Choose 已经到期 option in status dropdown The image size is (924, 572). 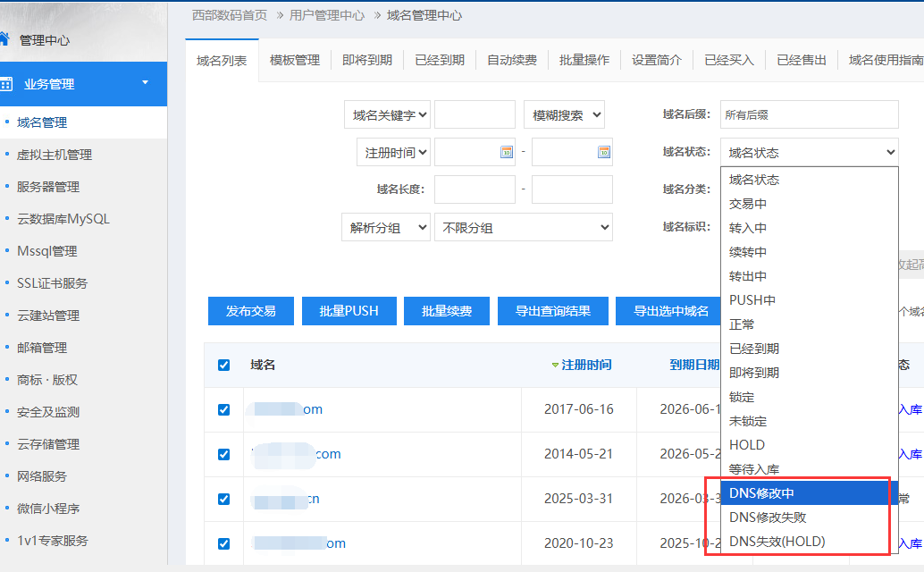(x=753, y=349)
